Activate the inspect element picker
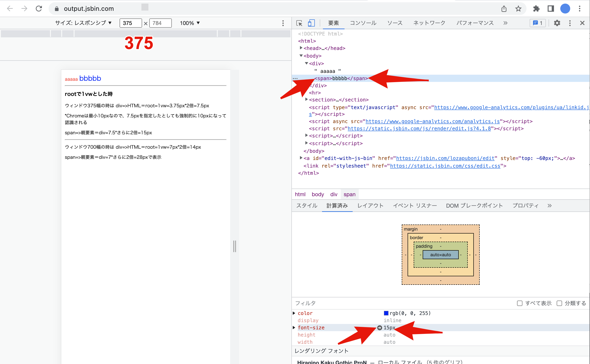Screen dimensions: 590x364 tap(299, 23)
